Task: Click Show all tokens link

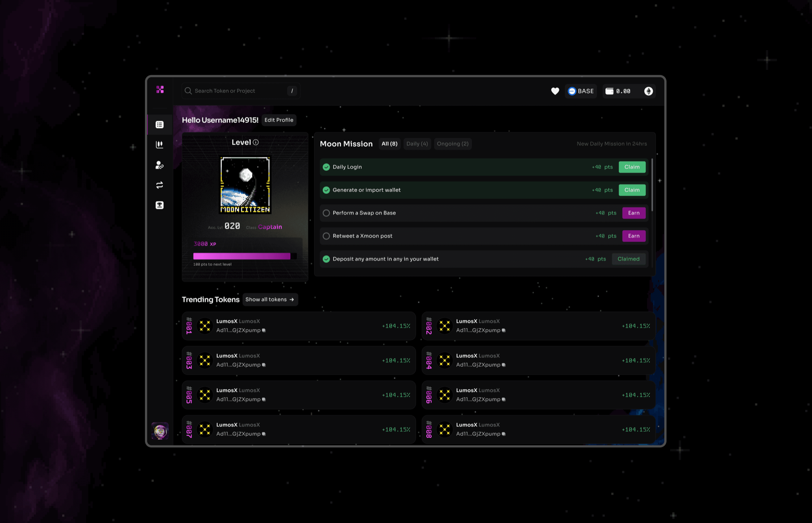Action: (x=270, y=299)
